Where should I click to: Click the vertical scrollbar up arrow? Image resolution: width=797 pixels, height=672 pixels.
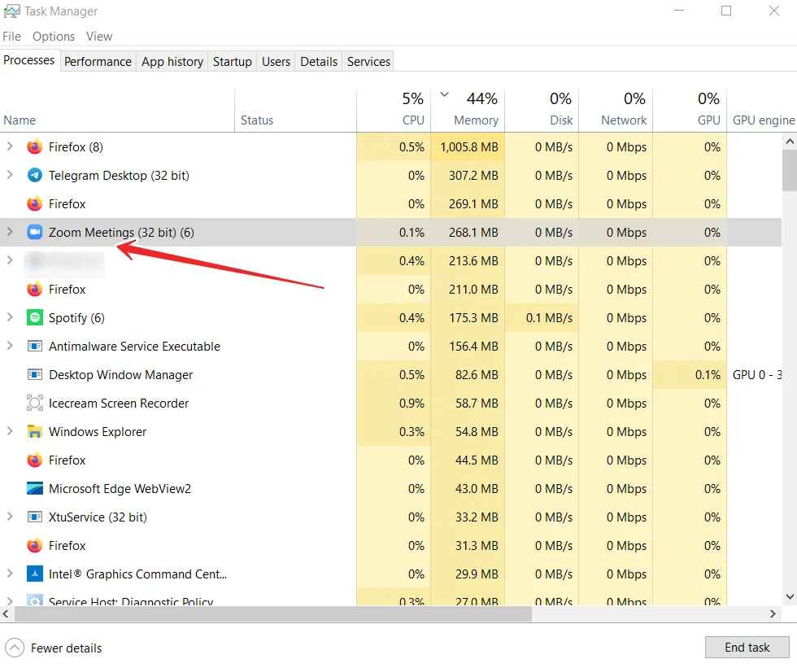coord(790,142)
